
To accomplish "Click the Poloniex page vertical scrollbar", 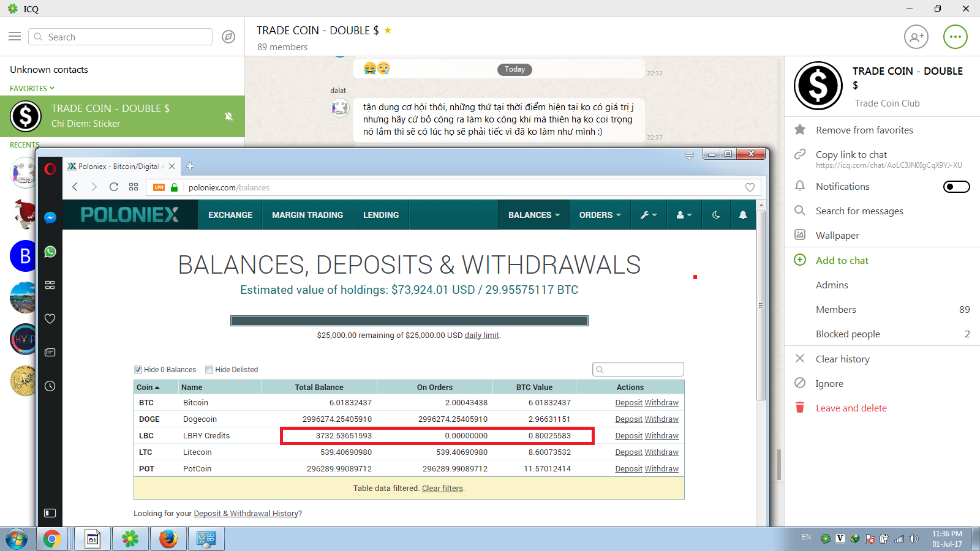I will click(x=761, y=306).
